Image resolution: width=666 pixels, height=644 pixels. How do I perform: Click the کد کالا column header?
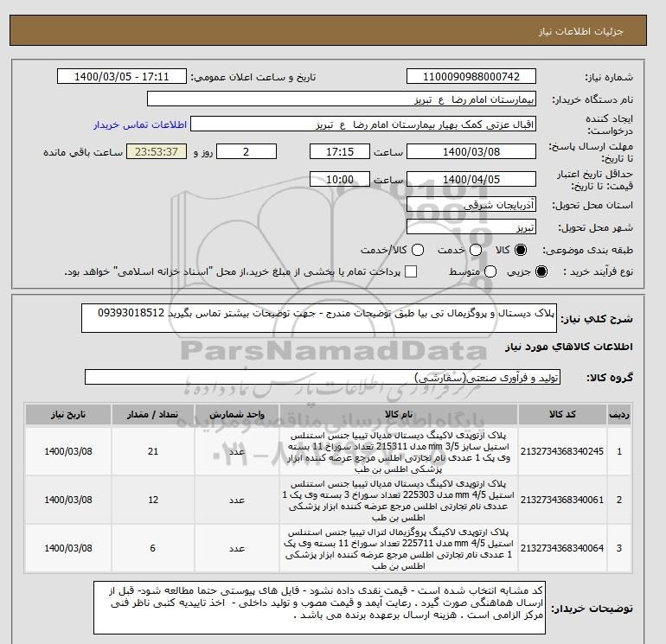tap(562, 415)
